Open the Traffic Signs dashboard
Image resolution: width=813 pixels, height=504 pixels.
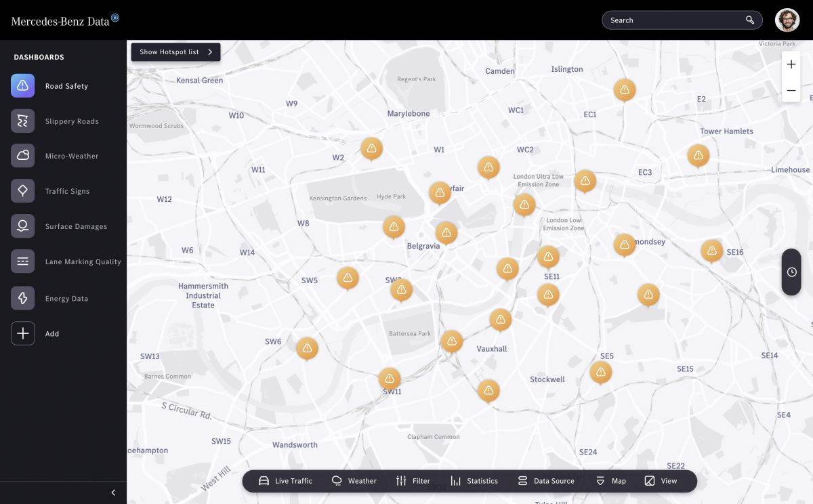tap(22, 191)
